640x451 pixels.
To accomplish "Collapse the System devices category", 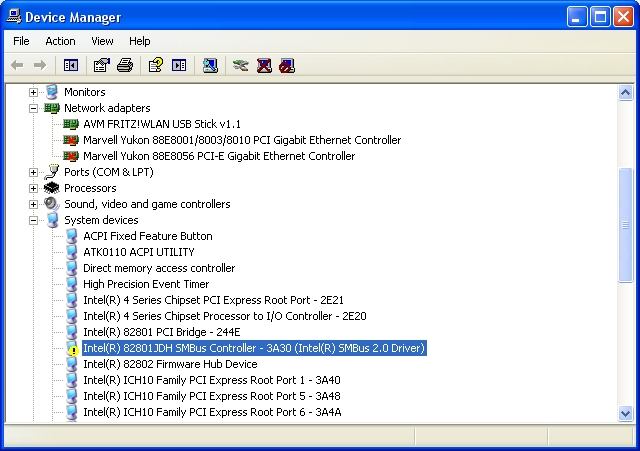I will [33, 220].
